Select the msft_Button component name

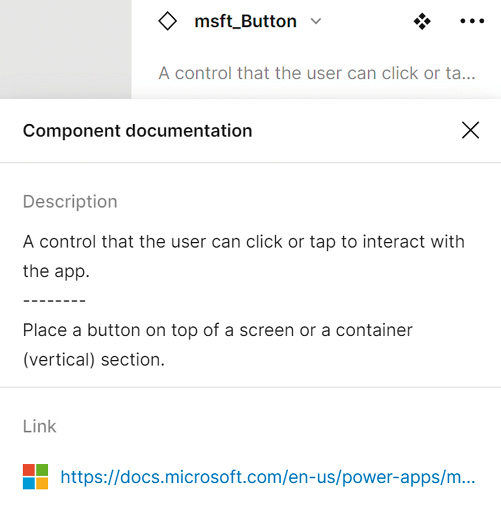coord(245,21)
